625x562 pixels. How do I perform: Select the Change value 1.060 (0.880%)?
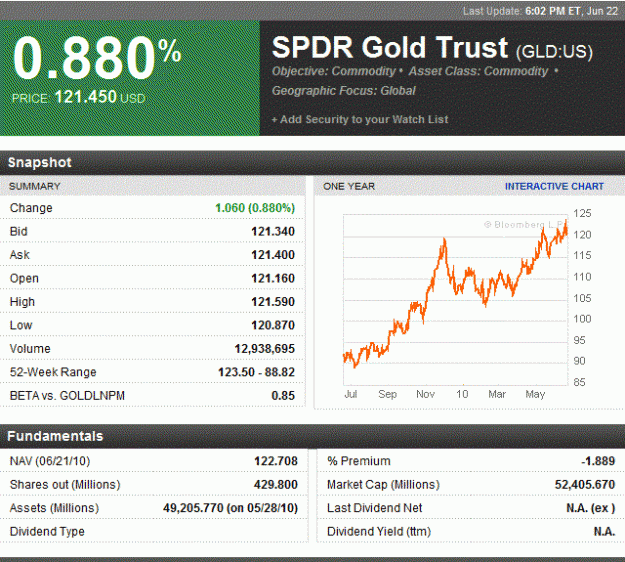pyautogui.click(x=255, y=208)
